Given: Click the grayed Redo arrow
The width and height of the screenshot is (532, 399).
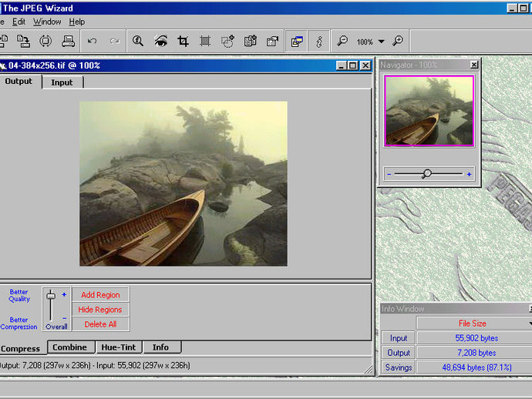Looking at the screenshot, I should click(115, 41).
